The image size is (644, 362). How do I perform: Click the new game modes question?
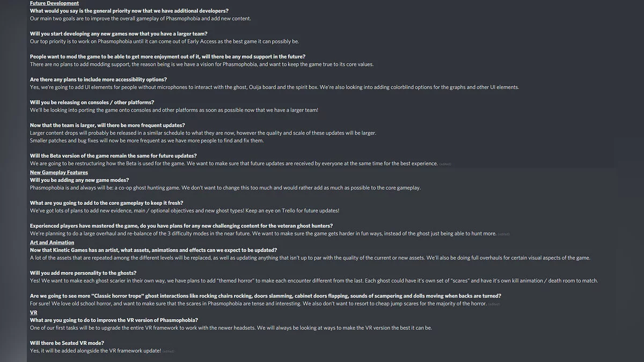pyautogui.click(x=79, y=180)
